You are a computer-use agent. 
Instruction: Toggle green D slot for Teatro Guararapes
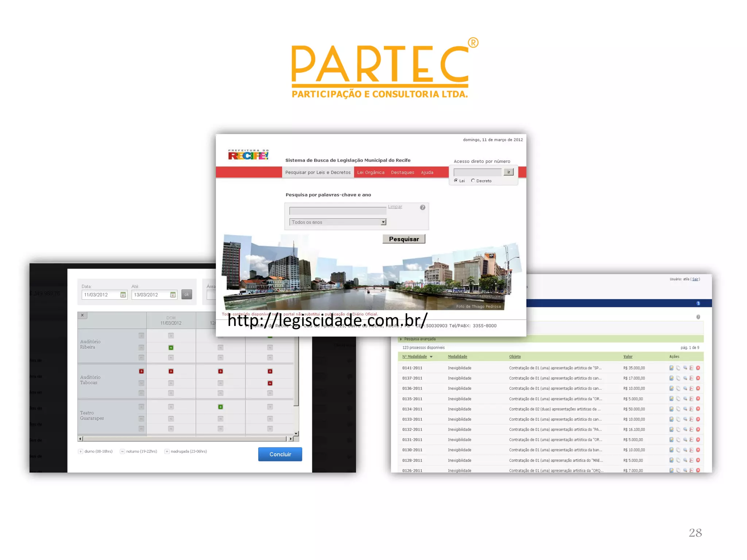(x=220, y=407)
